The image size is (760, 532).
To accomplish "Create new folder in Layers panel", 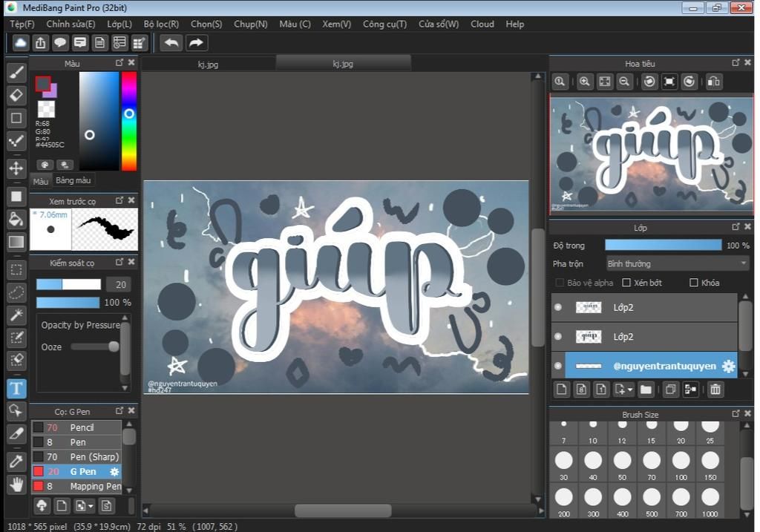I will (x=646, y=390).
